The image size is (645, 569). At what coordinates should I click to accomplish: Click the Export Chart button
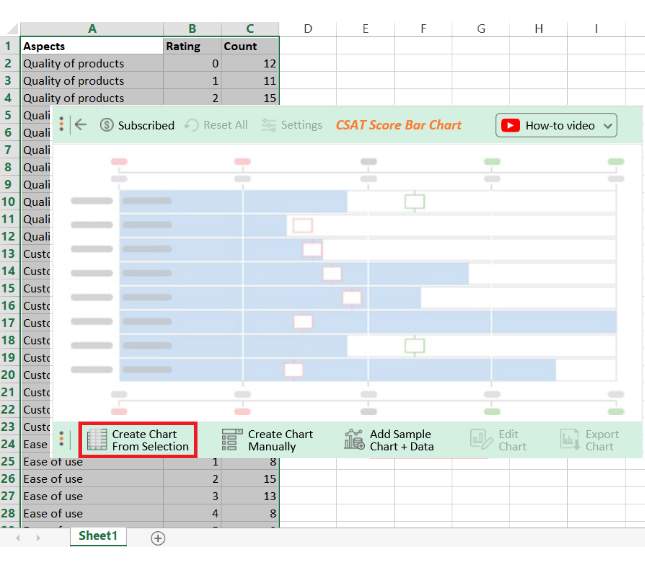(x=589, y=440)
